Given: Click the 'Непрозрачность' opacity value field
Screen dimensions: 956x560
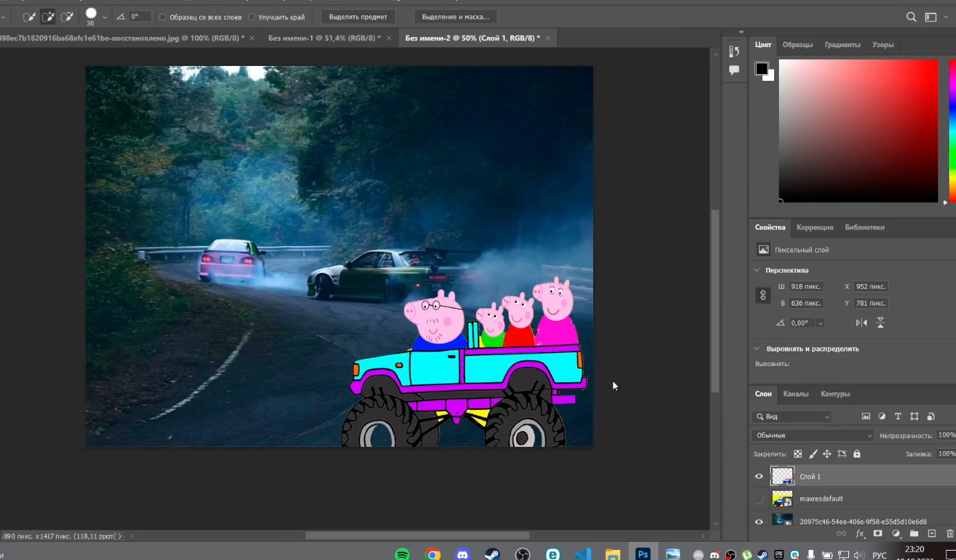Looking at the screenshot, I should [947, 435].
